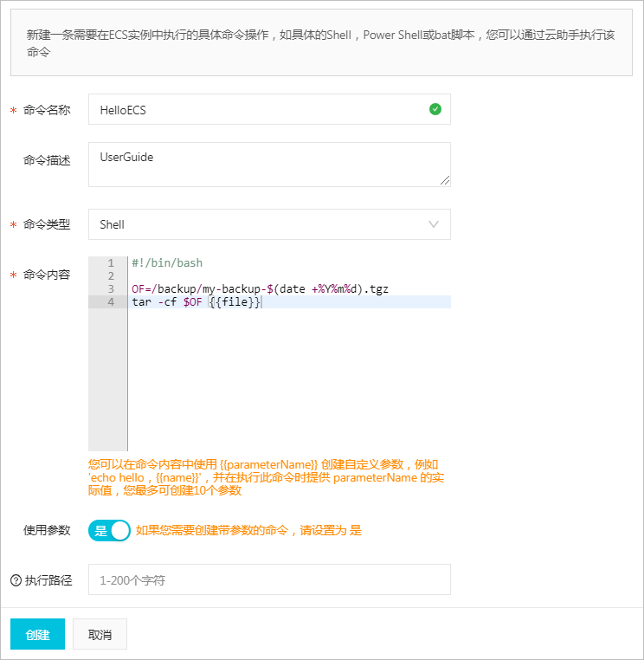The width and height of the screenshot is (644, 660).
Task: Click code line 1 '#!/bin/bash'
Action: click(167, 263)
